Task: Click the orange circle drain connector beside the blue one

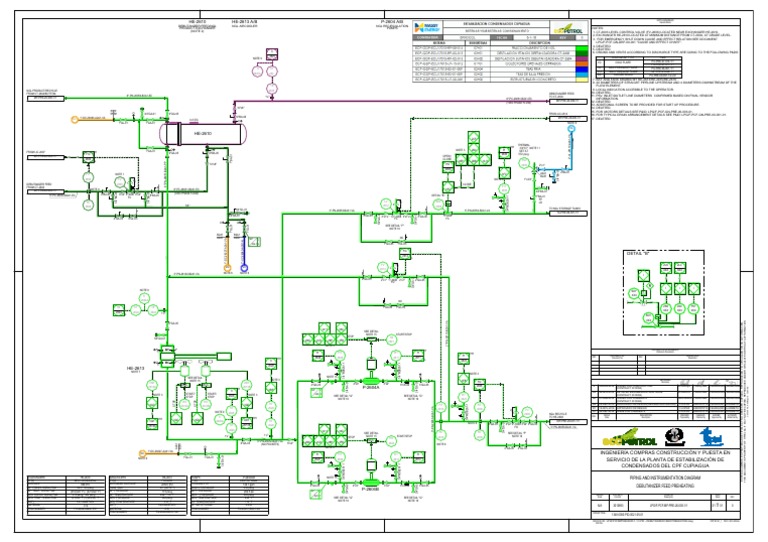Action: point(227,268)
